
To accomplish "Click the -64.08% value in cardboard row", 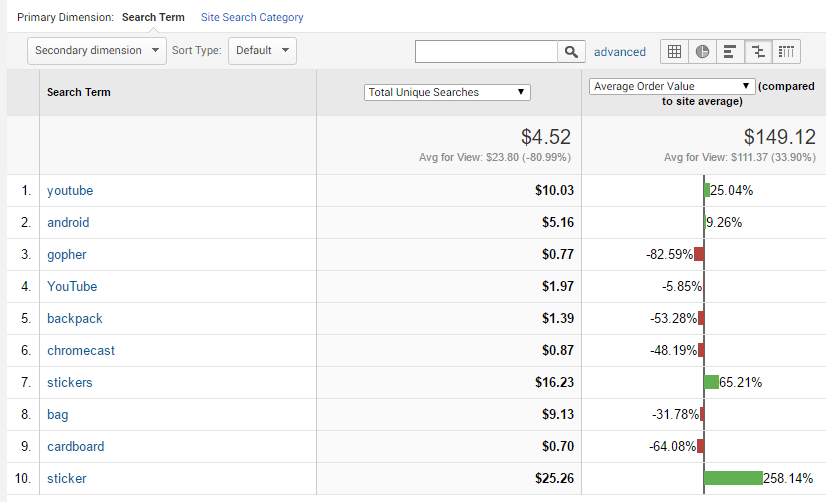I will point(672,446).
